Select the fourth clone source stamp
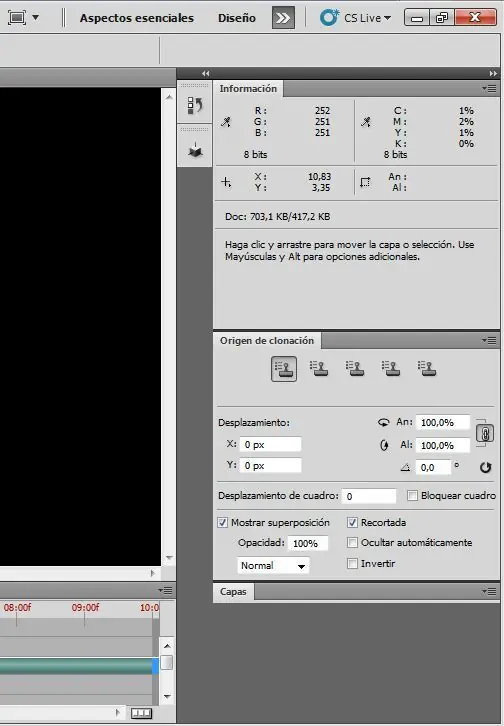 click(x=391, y=369)
